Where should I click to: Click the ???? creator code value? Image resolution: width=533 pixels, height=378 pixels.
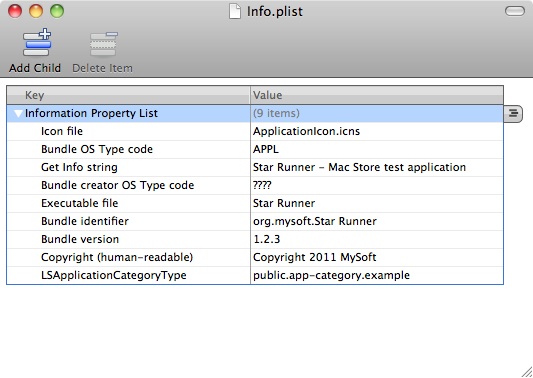click(262, 185)
